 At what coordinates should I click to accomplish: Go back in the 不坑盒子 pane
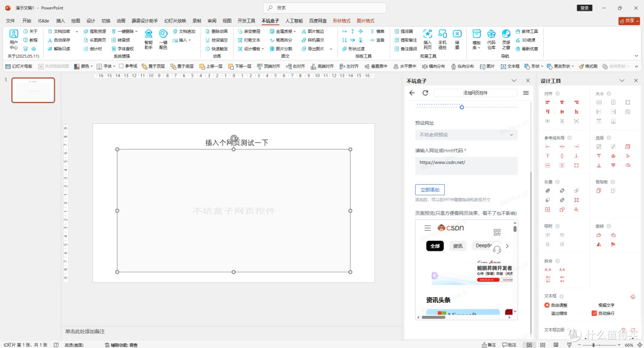click(412, 93)
